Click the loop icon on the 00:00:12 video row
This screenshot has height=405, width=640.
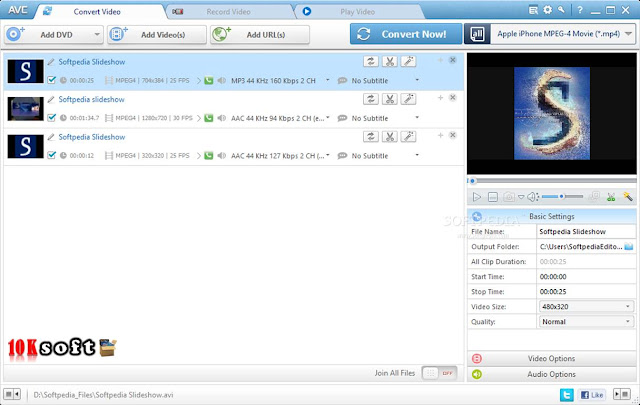point(371,137)
